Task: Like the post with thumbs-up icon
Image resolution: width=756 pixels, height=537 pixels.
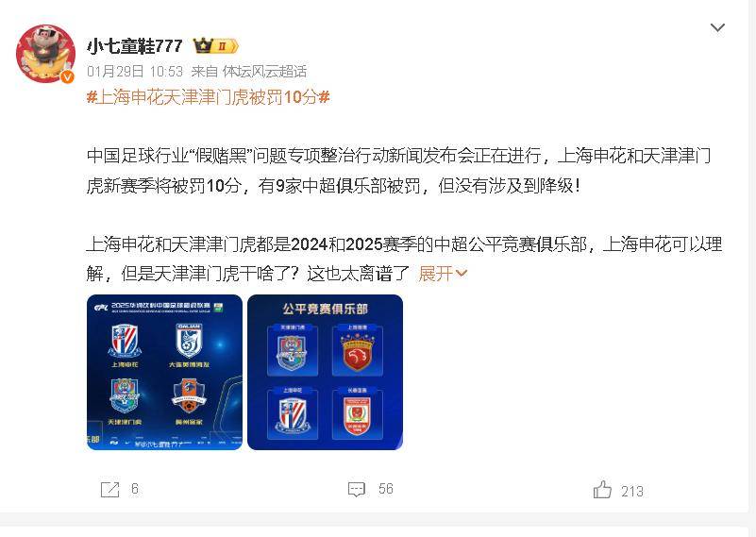Action: pyautogui.click(x=602, y=490)
